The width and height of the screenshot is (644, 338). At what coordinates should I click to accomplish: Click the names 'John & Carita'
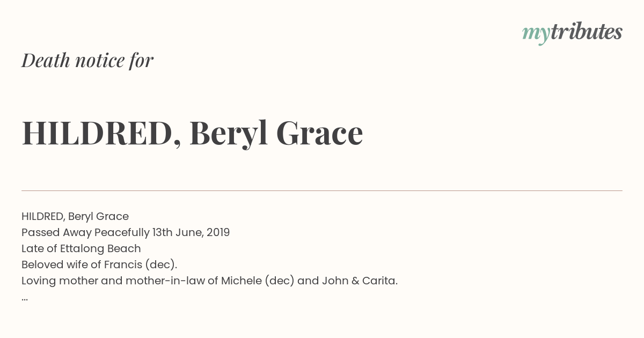click(358, 281)
